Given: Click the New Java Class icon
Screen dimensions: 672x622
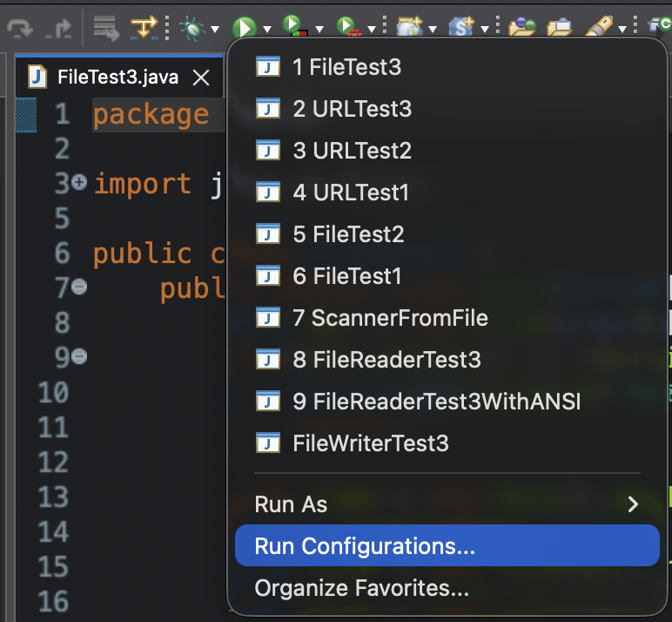Looking at the screenshot, I should coord(461,27).
